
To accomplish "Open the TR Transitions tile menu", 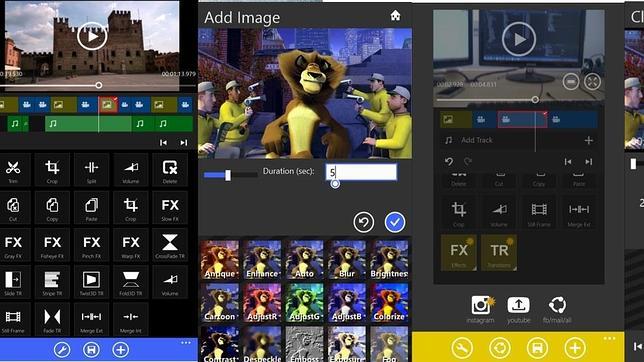I will pos(499,253).
